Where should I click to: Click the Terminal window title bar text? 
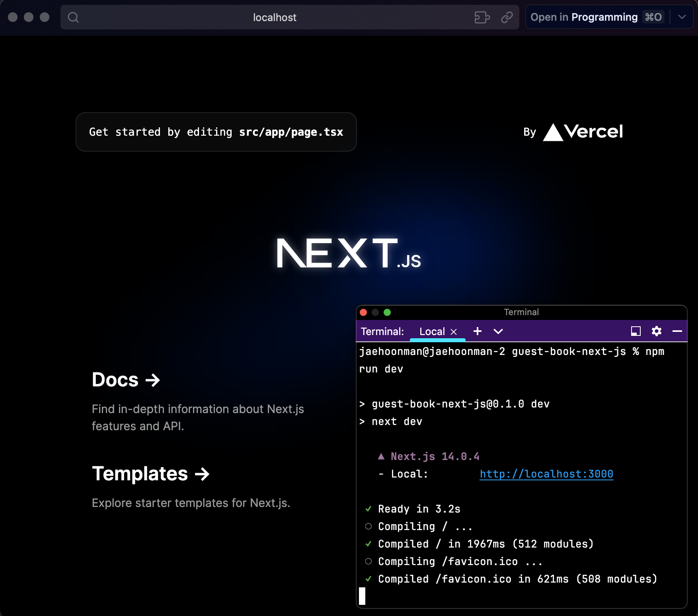[521, 312]
